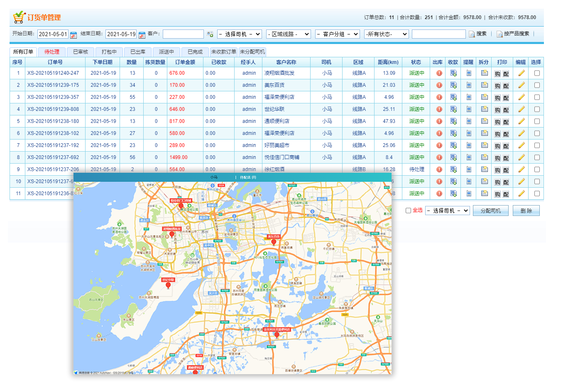Click 收款 icon for order row 11
This screenshot has width=568, height=392.
(453, 194)
